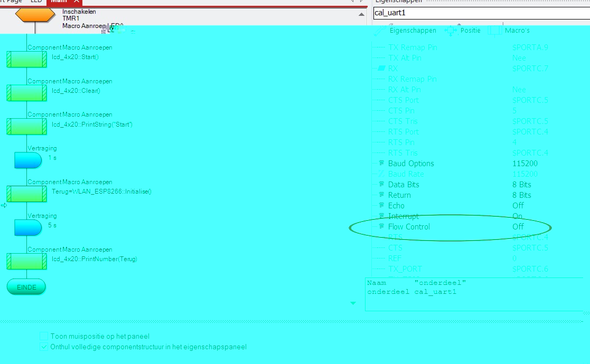The image size is (590, 364).
Task: Click the 5 s delay block
Action: 28,228
